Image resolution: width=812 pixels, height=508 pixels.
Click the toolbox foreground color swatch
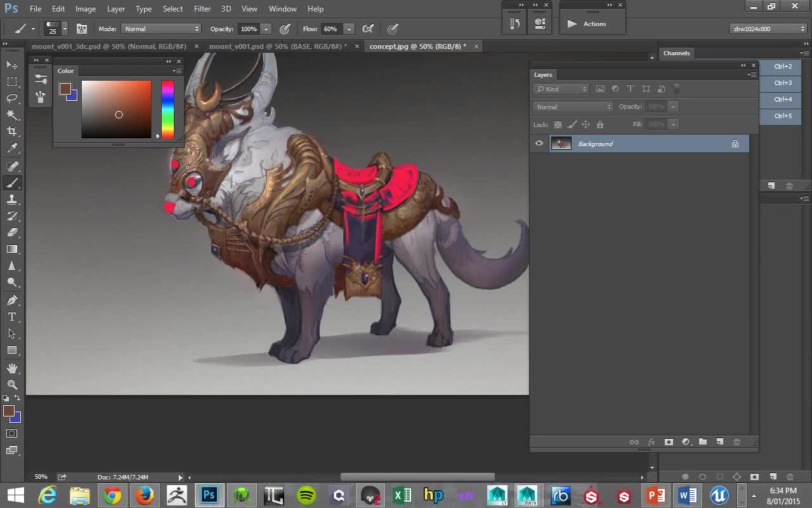(x=8, y=411)
